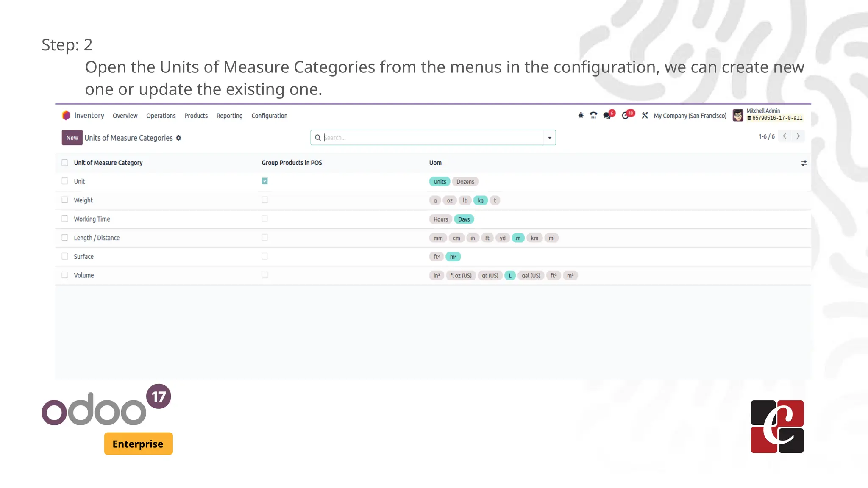868x488 pixels.
Task: Toggle the select-all checkbox in the header row
Action: tap(64, 163)
